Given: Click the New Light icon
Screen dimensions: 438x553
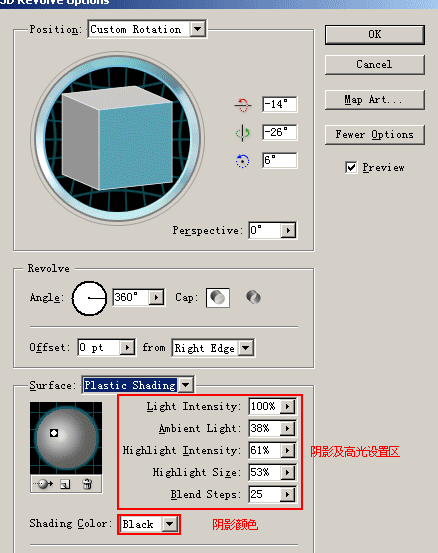Looking at the screenshot, I should tap(65, 484).
